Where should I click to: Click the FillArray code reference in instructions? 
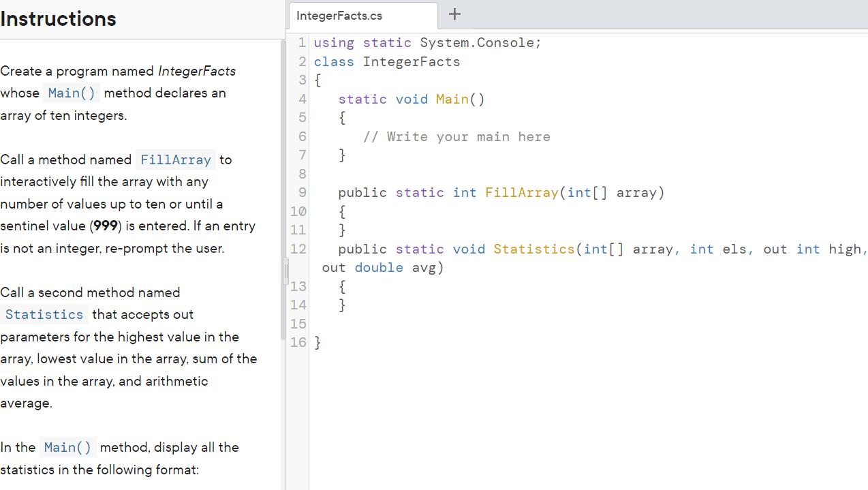tap(175, 159)
